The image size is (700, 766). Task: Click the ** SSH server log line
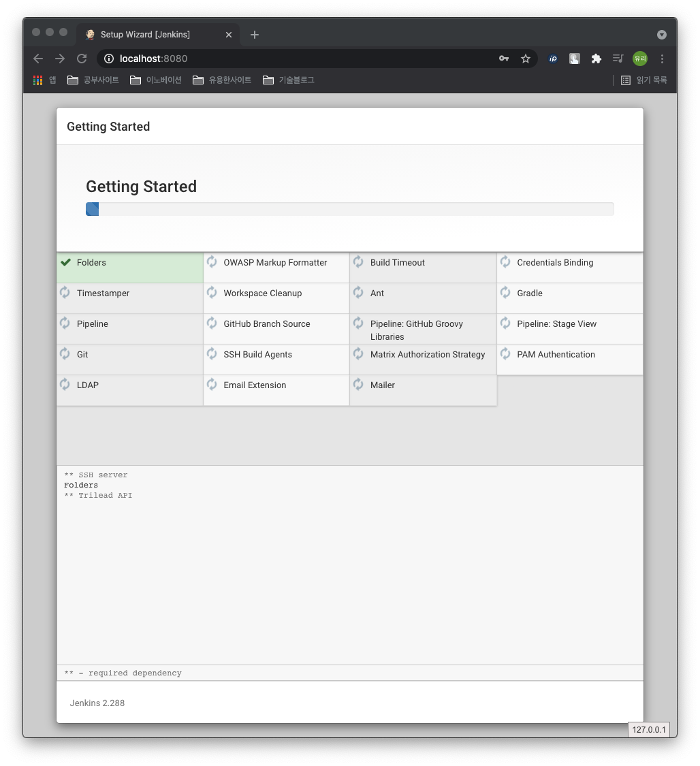pyautogui.click(x=96, y=475)
